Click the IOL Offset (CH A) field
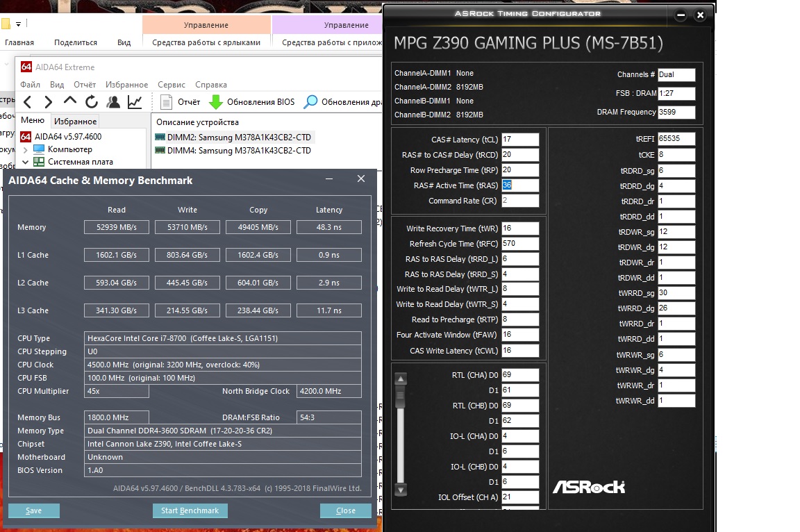This screenshot has width=800, height=532. pyautogui.click(x=520, y=497)
